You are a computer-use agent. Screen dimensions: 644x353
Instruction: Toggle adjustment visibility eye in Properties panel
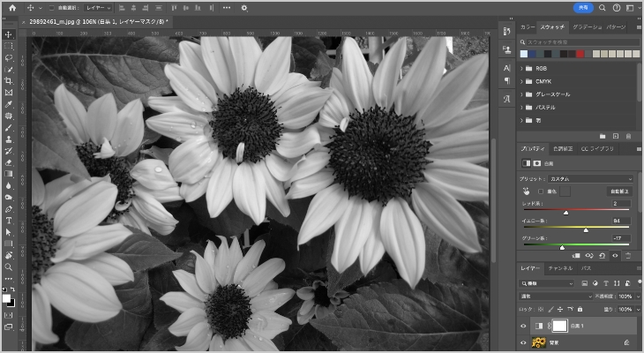coord(615,256)
